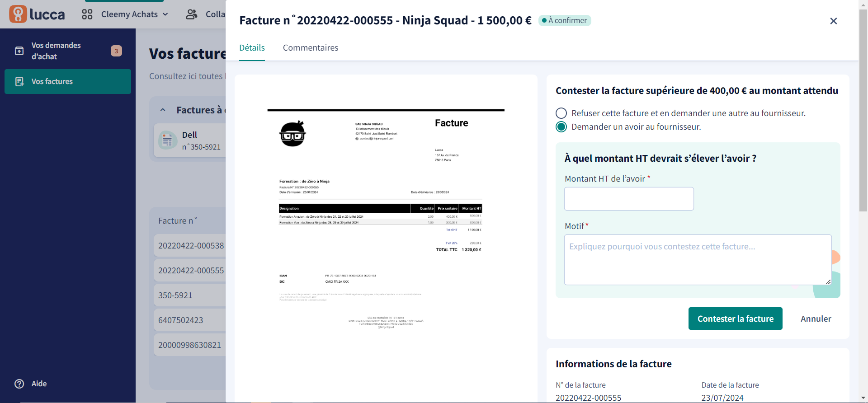Viewport: 868px width, 403px height.
Task: Go to Vos demandes d'achat
Action: pos(68,51)
